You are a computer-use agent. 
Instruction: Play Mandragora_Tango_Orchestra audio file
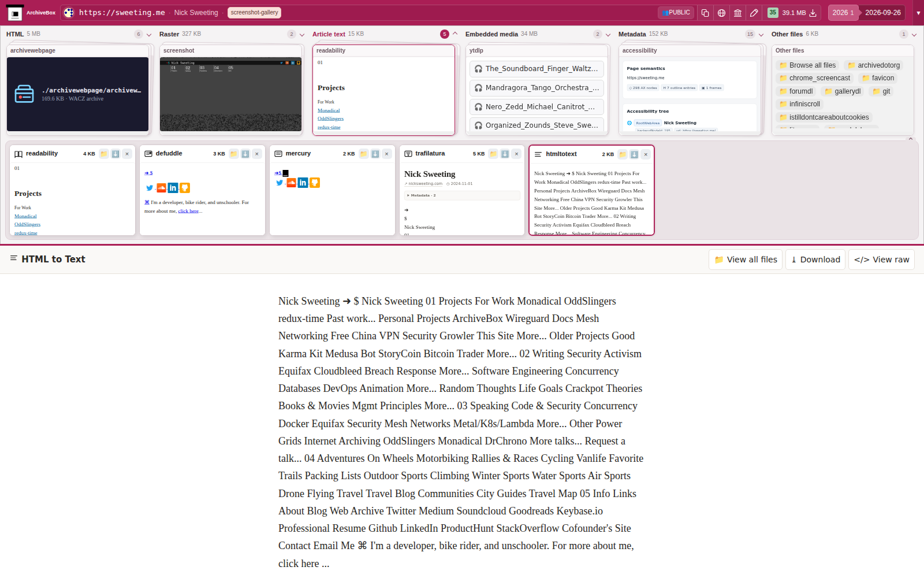pos(536,88)
